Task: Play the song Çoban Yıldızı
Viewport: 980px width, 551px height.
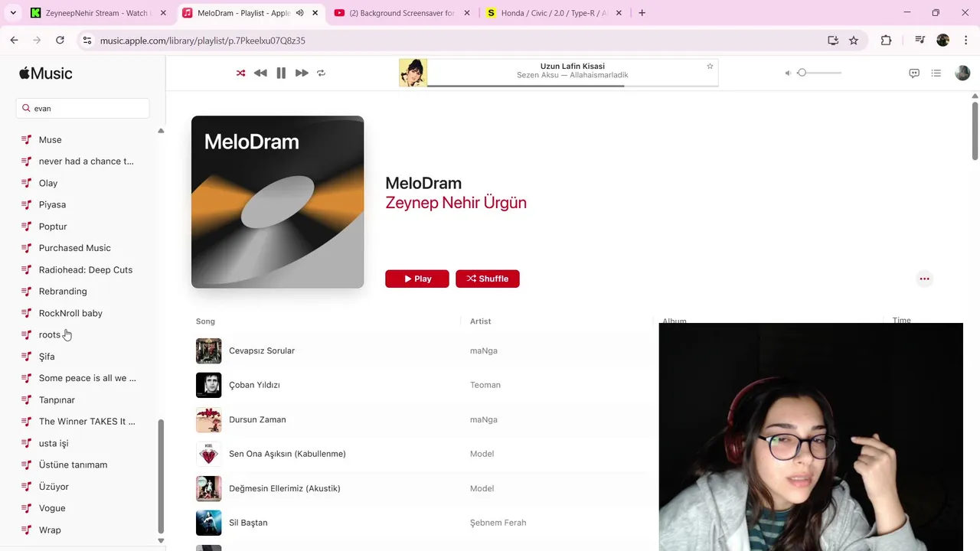Action: point(254,385)
